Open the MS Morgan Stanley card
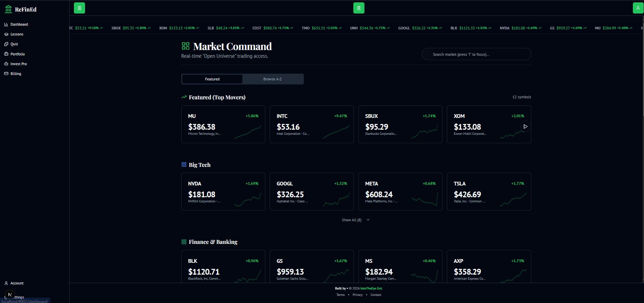This screenshot has width=644, height=303. pyautogui.click(x=400, y=267)
